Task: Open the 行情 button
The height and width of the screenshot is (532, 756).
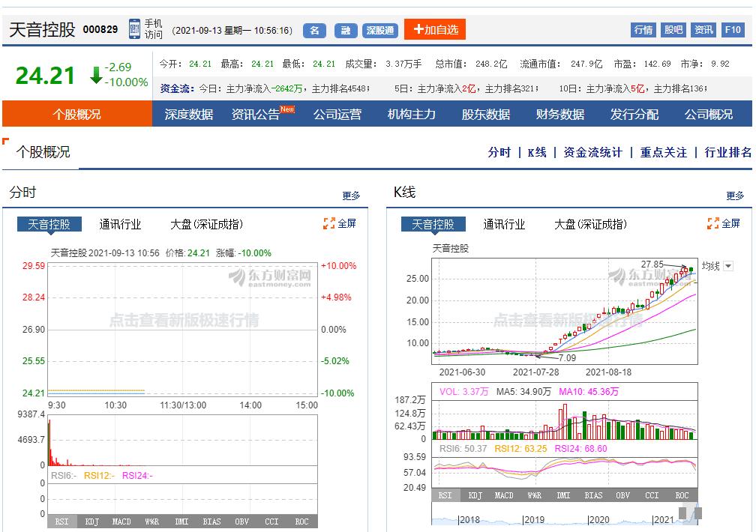Action: coord(643,30)
